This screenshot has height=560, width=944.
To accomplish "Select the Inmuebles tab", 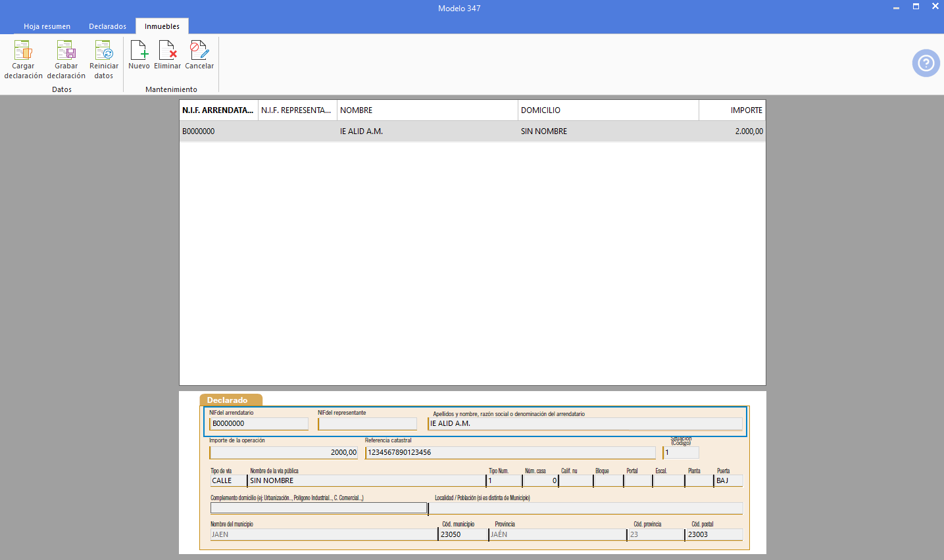I will tap(162, 26).
